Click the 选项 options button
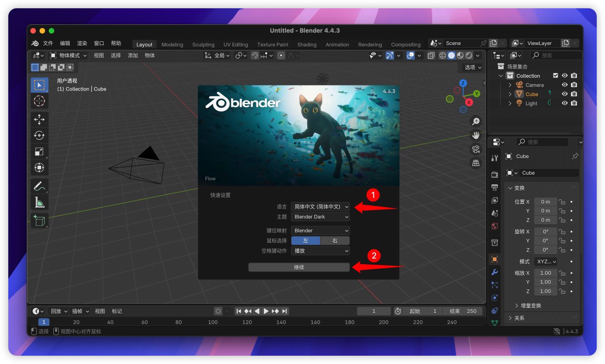This screenshot has height=364, width=605. (473, 67)
